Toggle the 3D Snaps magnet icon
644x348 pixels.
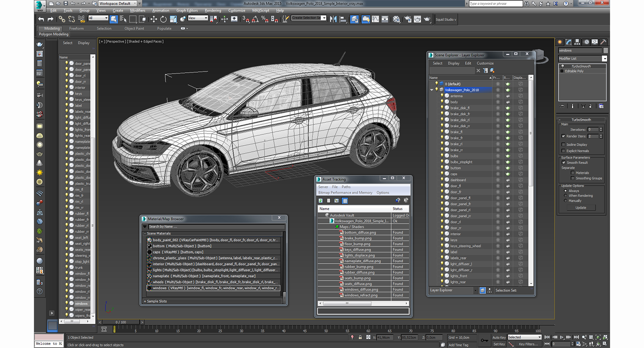tap(246, 19)
